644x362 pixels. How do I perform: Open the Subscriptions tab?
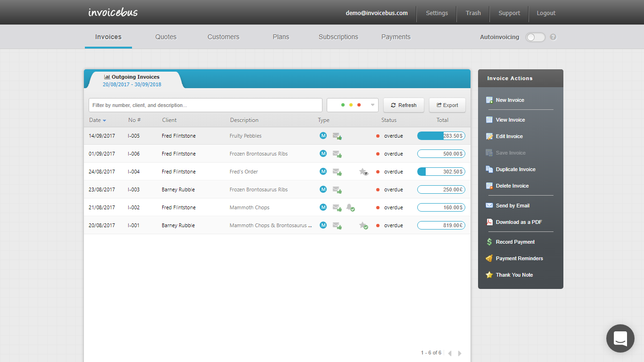[x=338, y=36]
